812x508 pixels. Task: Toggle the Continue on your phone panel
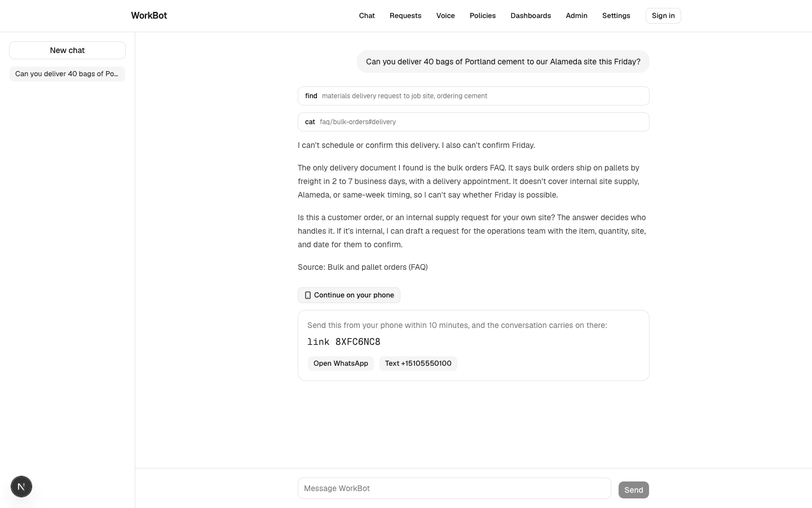point(349,295)
